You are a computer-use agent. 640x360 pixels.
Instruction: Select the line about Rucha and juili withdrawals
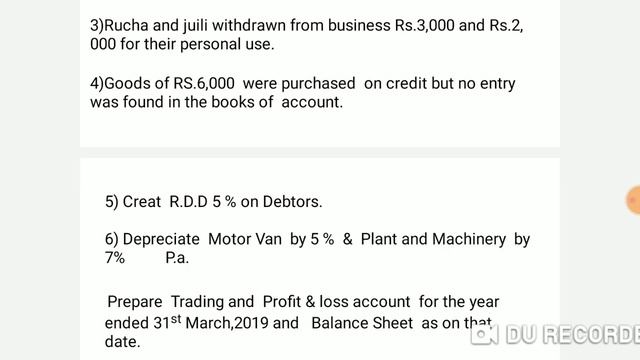tap(307, 25)
